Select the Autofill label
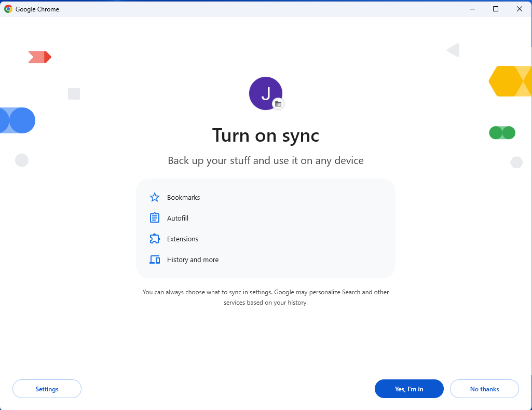532x410 pixels. [x=178, y=218]
